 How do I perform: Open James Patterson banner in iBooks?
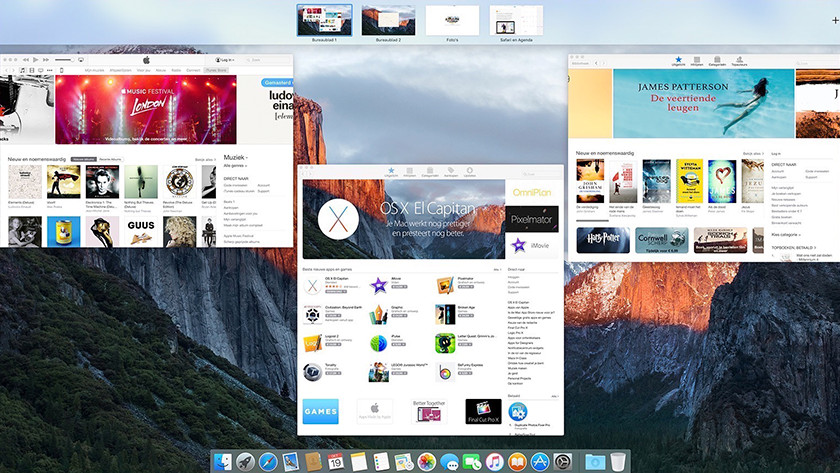click(x=703, y=103)
